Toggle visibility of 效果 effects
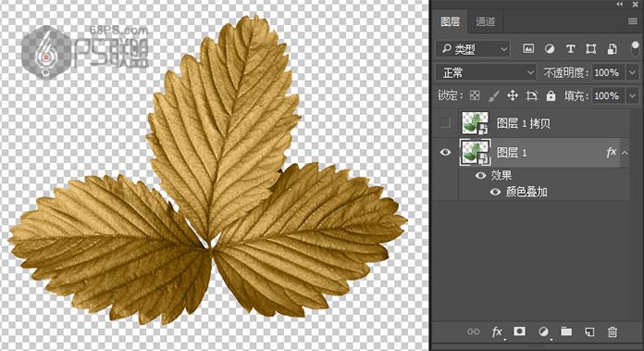 pyautogui.click(x=480, y=176)
